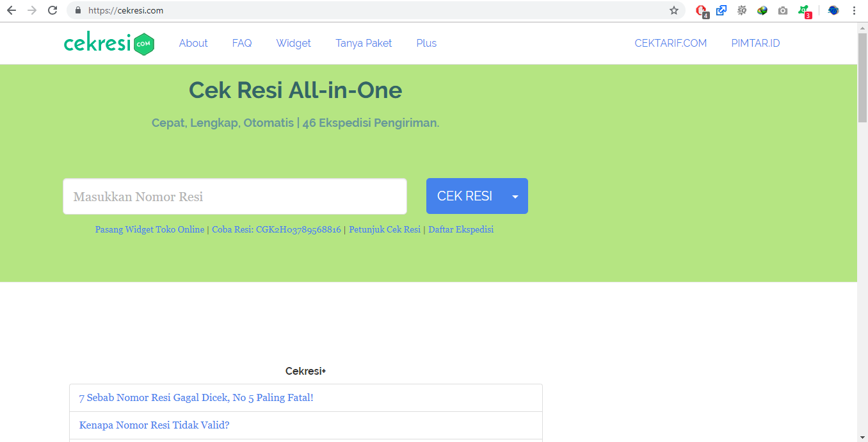Open Petunjuk Cek Resi link
868x442 pixels.
tap(385, 229)
